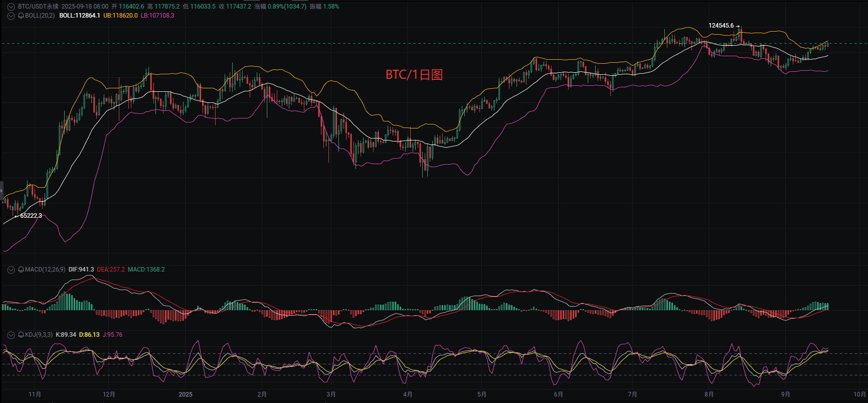
Task: Click the 7月 time axis label
Action: point(632,394)
